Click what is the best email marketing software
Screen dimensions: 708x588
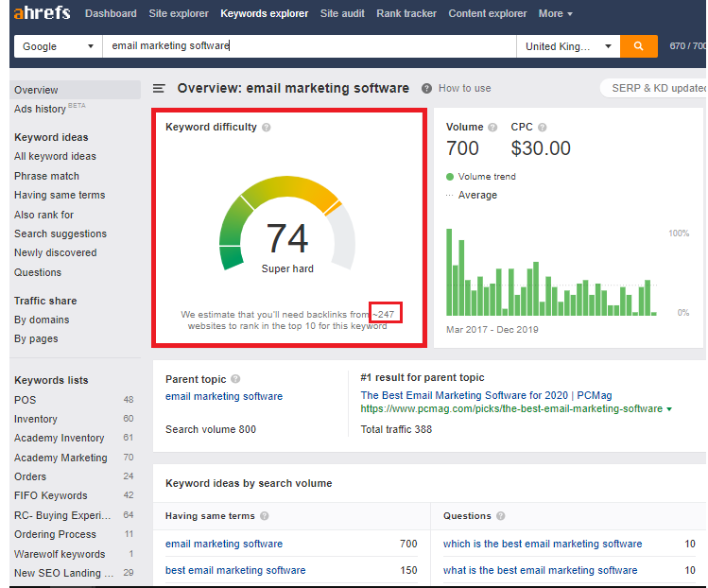tap(540, 570)
